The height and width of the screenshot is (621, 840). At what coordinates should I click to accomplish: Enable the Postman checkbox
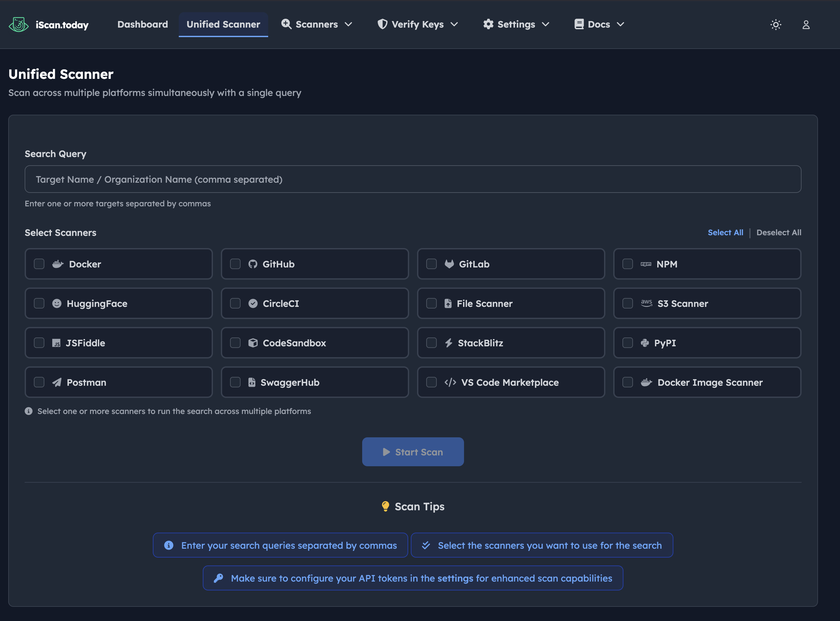[x=39, y=382]
